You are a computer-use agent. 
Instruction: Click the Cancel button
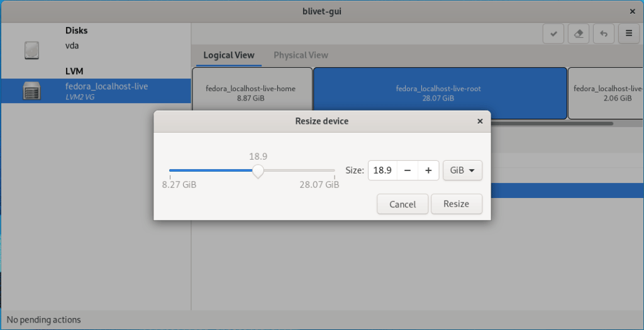pyautogui.click(x=402, y=204)
